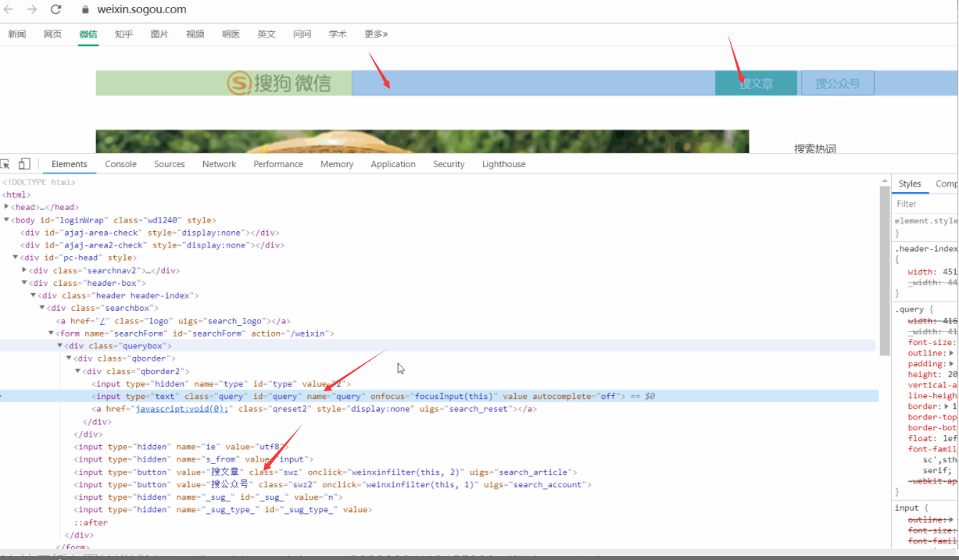The width and height of the screenshot is (959, 560).
Task: Click the Sogou Weixin logo
Action: point(279,83)
